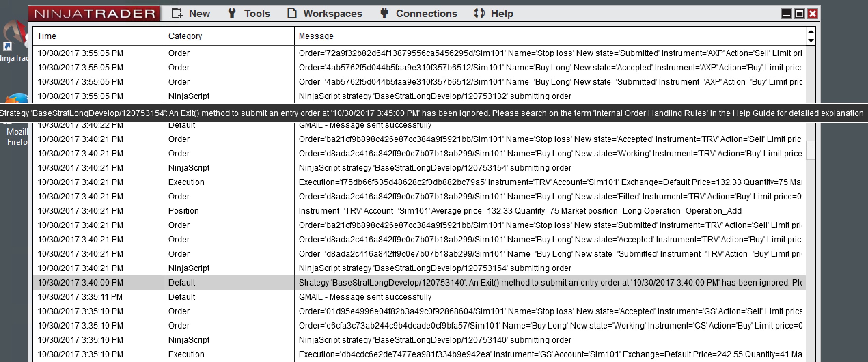Open the Workspaces menu

pos(325,14)
